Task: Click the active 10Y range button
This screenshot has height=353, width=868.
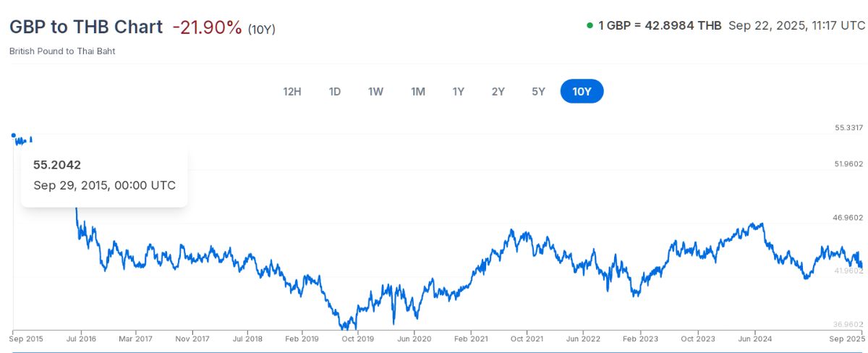Action: click(x=582, y=92)
